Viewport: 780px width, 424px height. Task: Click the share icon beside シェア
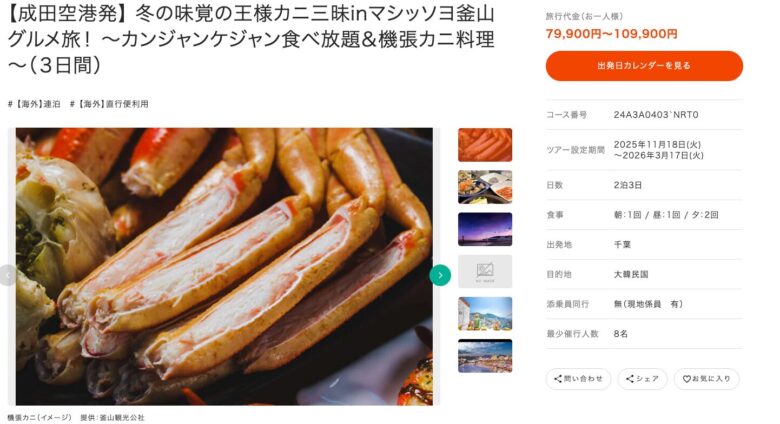[x=629, y=379]
